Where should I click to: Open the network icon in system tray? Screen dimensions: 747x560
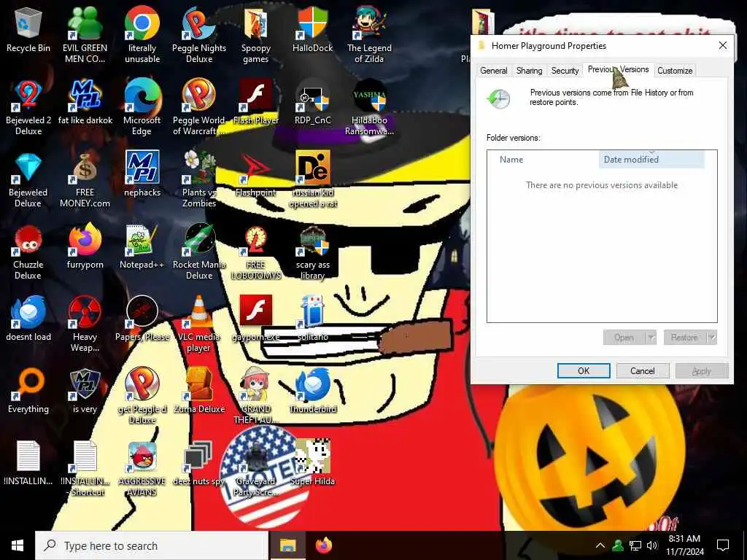coord(635,545)
